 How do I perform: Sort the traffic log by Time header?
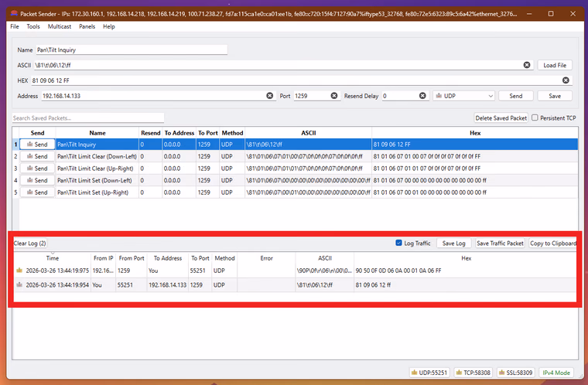point(53,258)
